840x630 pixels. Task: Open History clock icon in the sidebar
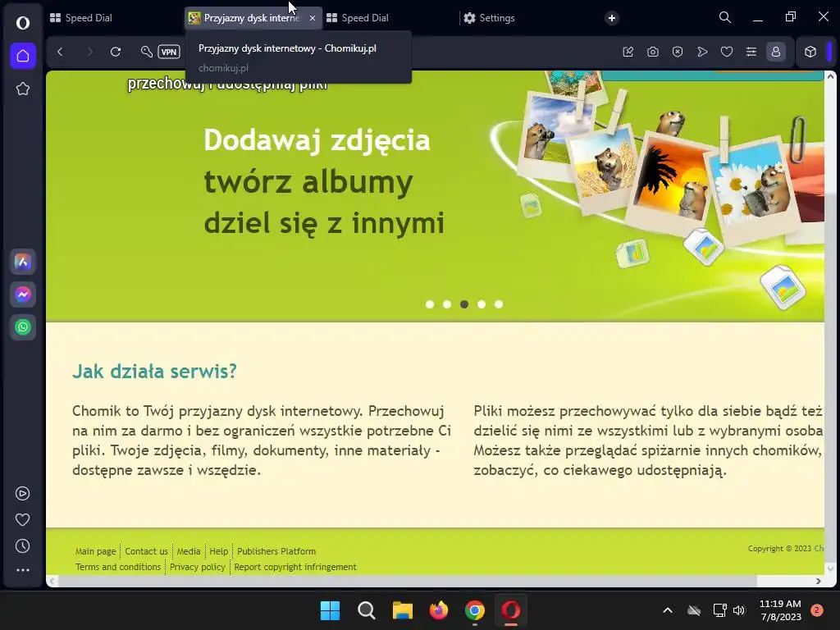click(x=22, y=546)
